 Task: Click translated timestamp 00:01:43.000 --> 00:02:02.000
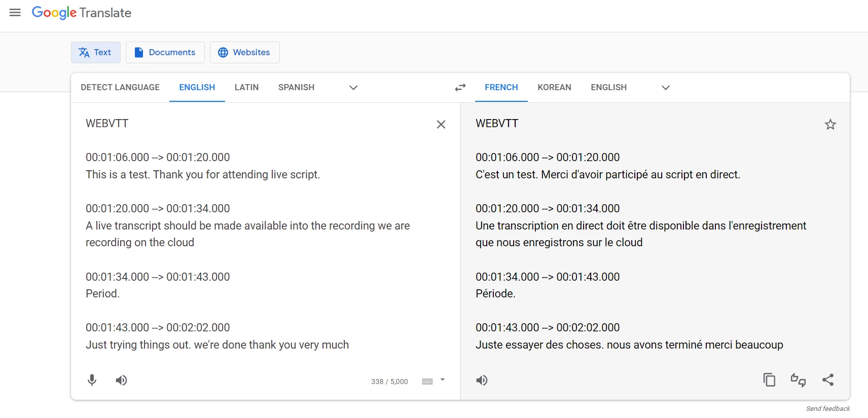point(548,327)
